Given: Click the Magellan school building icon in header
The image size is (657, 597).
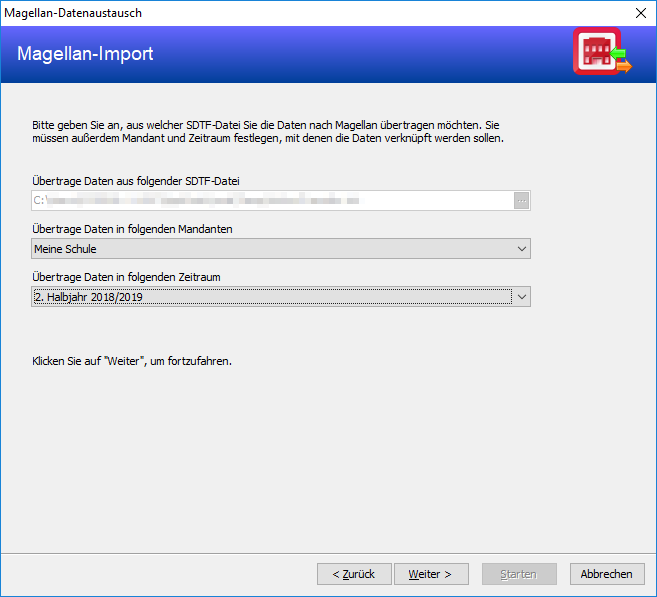Looking at the screenshot, I should tap(597, 51).
